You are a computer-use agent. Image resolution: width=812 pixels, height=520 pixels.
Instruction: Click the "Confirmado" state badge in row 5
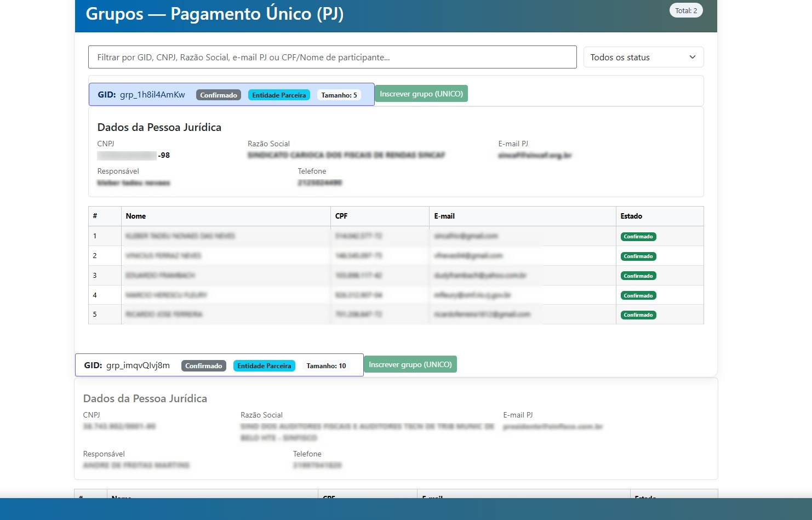point(638,315)
